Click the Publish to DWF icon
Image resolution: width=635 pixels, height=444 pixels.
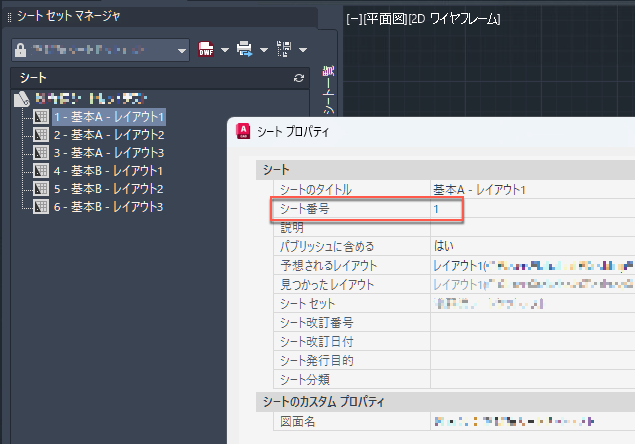206,49
